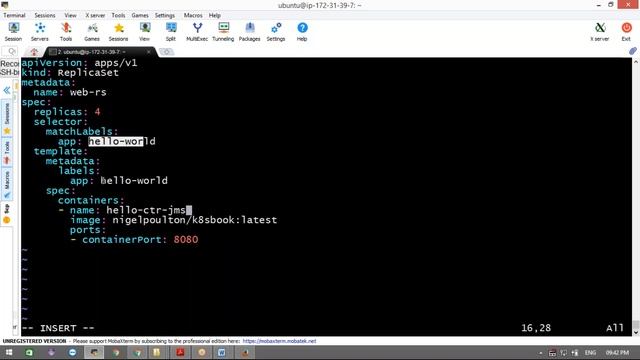
Task: Launch the MultiExec toolbar icon
Action: pos(197,32)
